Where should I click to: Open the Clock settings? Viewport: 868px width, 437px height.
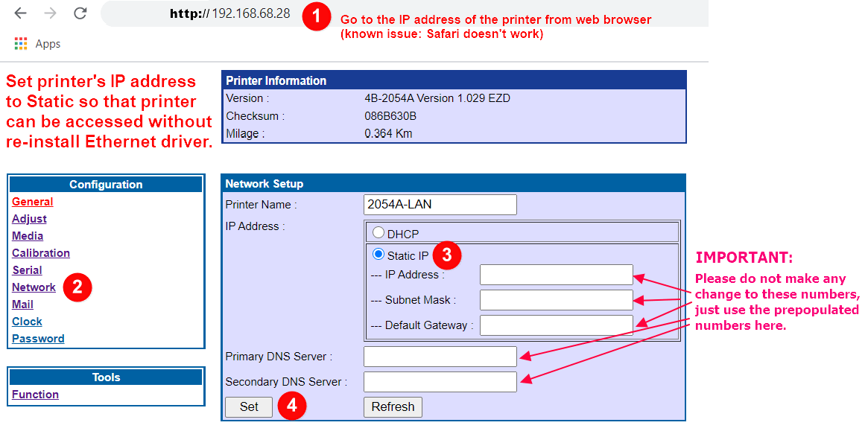(27, 321)
